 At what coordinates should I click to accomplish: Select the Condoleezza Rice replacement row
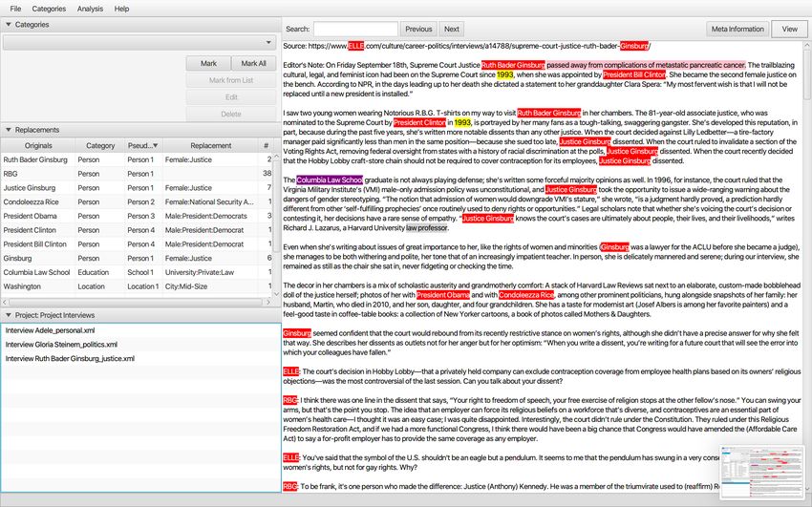click(x=137, y=201)
